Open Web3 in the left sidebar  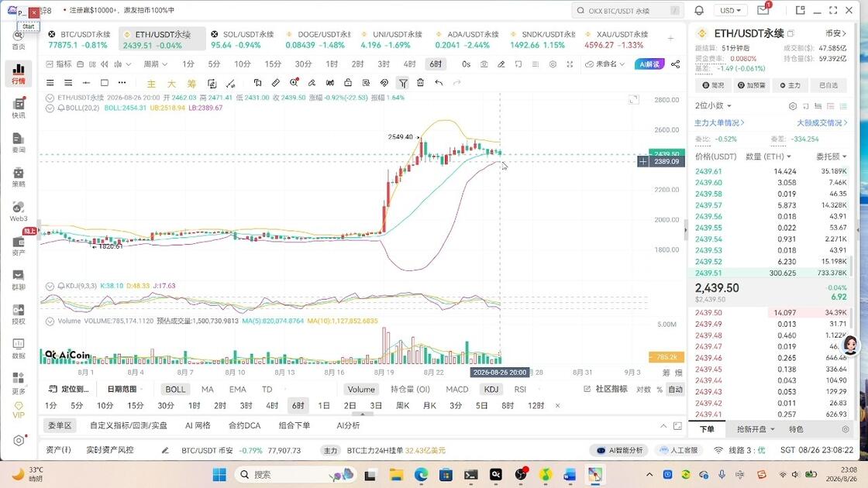pos(19,211)
